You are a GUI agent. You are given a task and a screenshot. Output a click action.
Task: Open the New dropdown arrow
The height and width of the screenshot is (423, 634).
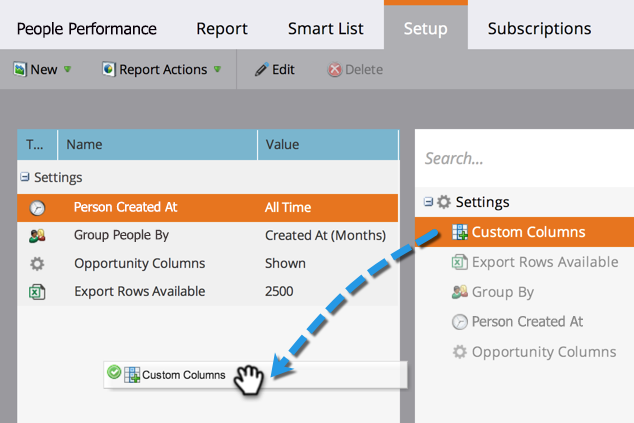point(68,70)
